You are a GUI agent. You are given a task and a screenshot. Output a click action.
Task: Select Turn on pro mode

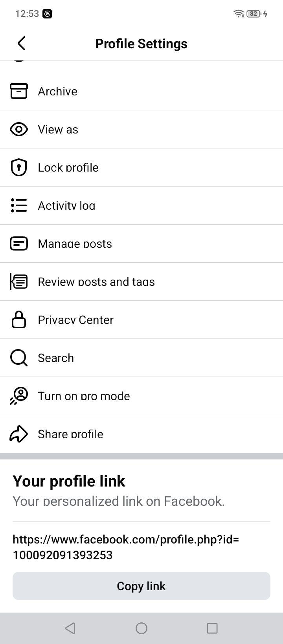[x=141, y=396]
